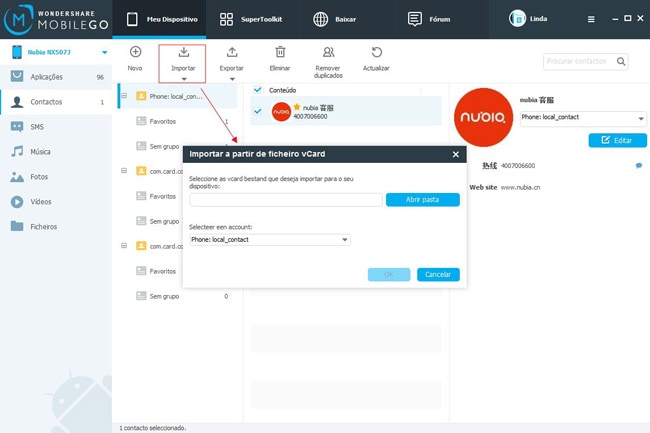This screenshot has width=650, height=433.
Task: Click the Eliminar trash icon
Action: pos(280,52)
